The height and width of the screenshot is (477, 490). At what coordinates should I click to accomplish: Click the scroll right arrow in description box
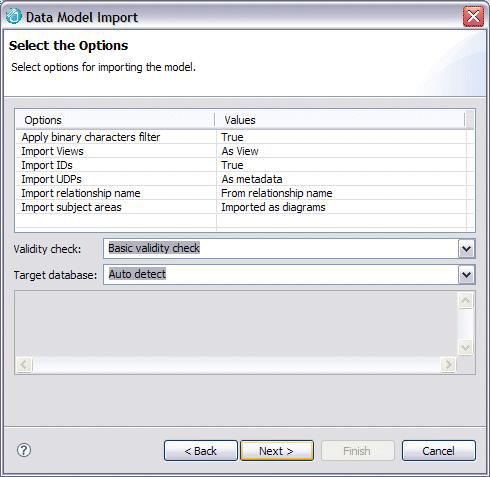pos(448,364)
